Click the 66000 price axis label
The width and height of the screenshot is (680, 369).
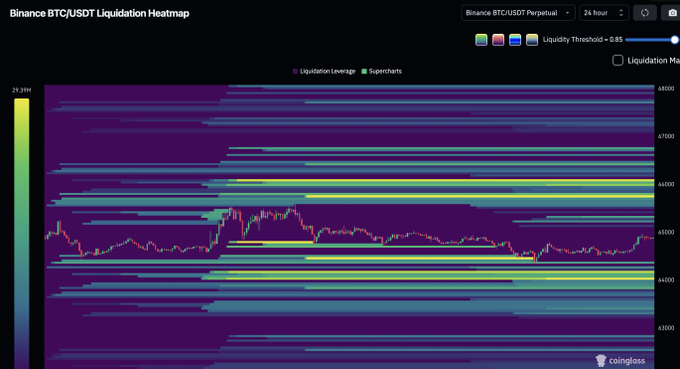pos(666,184)
